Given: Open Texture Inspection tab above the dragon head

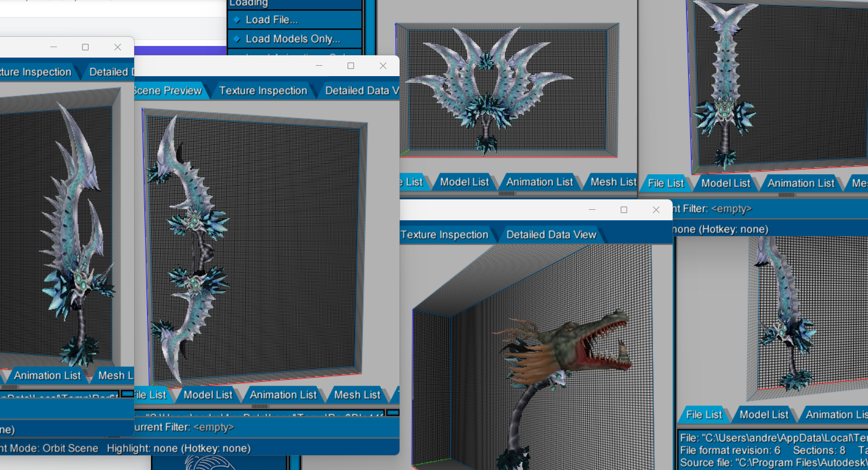Looking at the screenshot, I should [444, 235].
